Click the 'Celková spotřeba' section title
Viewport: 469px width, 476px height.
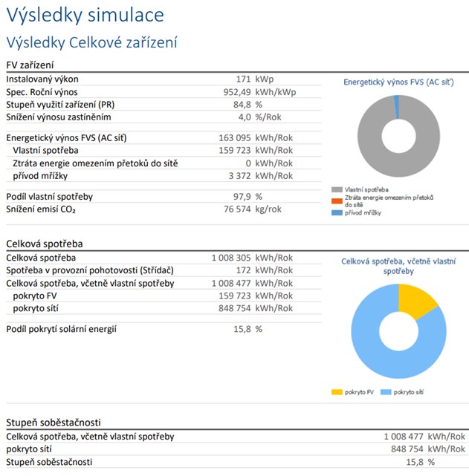tap(45, 244)
